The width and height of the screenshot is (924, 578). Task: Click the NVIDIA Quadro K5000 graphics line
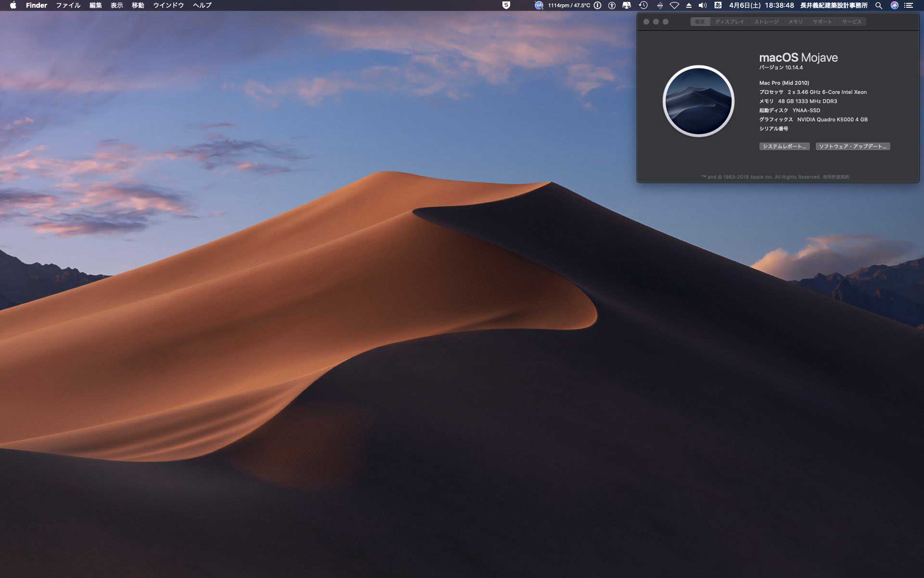813,119
